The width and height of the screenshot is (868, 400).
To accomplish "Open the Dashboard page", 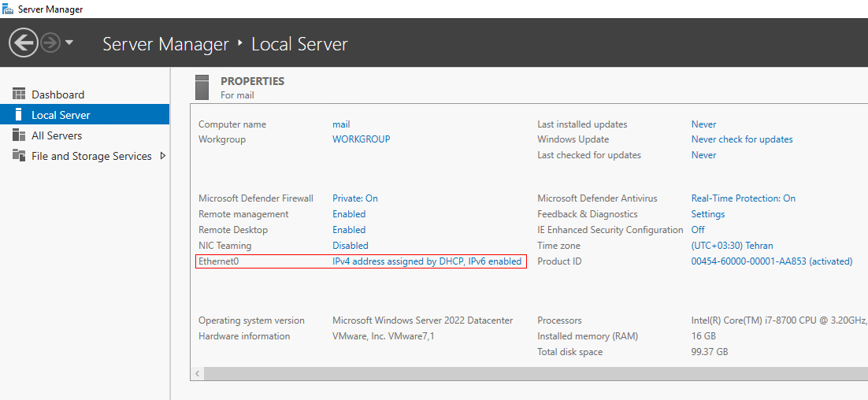I will pos(57,94).
